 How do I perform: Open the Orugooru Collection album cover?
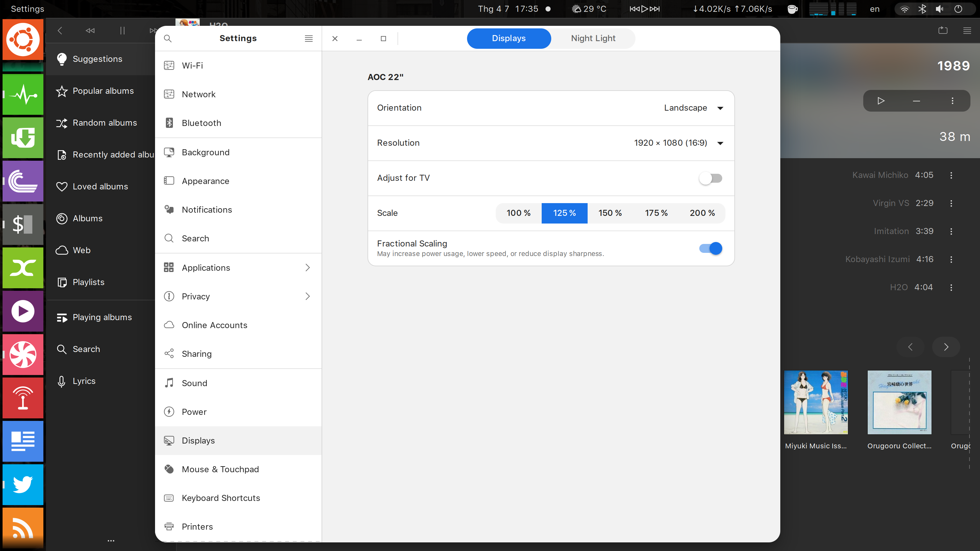(899, 402)
